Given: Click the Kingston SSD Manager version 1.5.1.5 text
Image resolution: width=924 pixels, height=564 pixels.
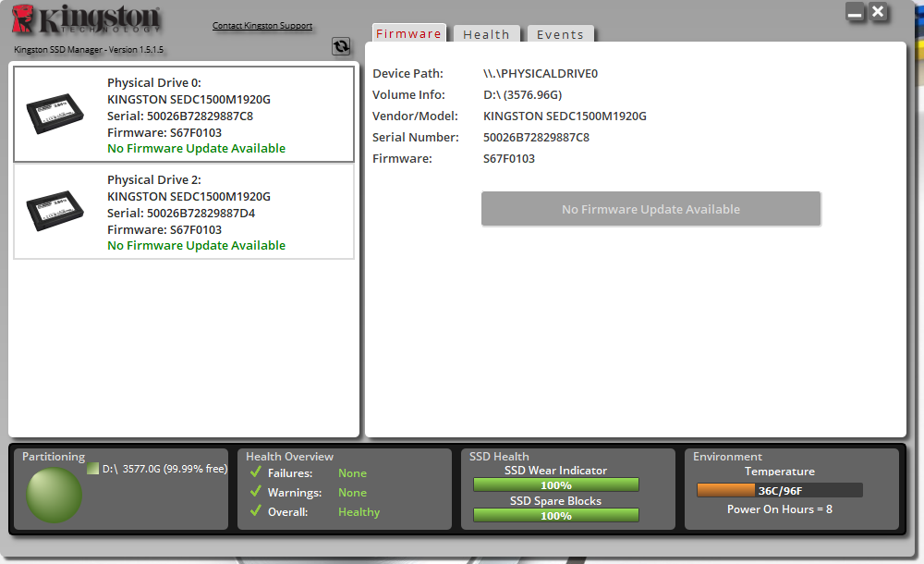Looking at the screenshot, I should (89, 50).
